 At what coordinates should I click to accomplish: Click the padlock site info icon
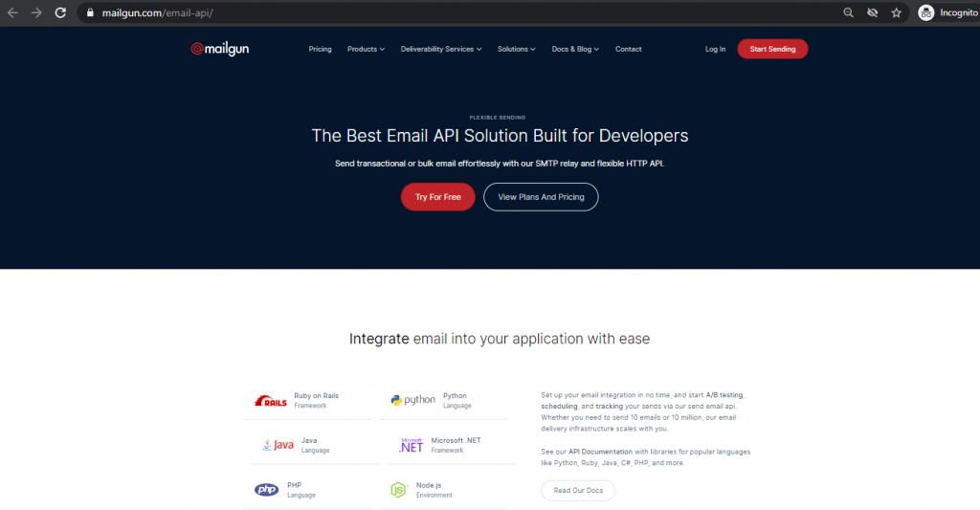coord(90,12)
